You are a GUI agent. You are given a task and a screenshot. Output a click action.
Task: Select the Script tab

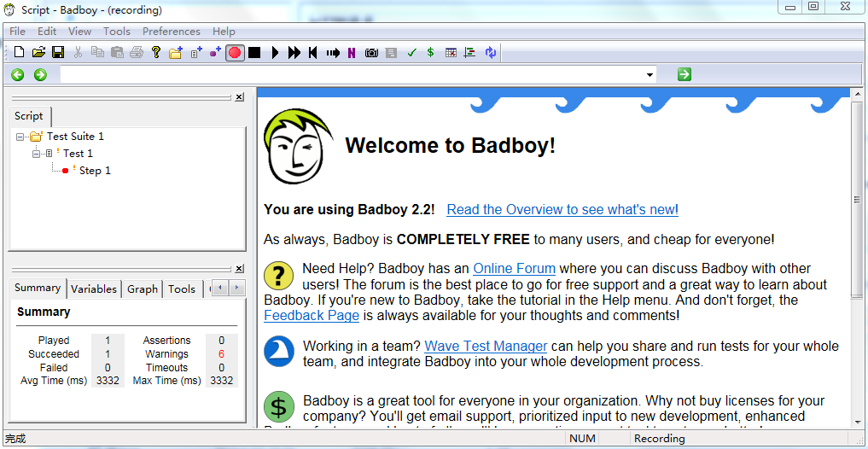click(29, 116)
